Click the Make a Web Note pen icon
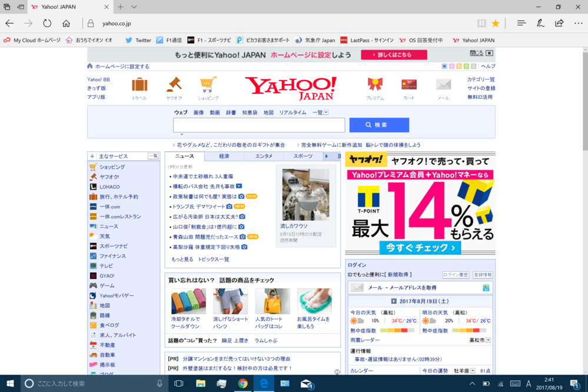 pyautogui.click(x=540, y=24)
